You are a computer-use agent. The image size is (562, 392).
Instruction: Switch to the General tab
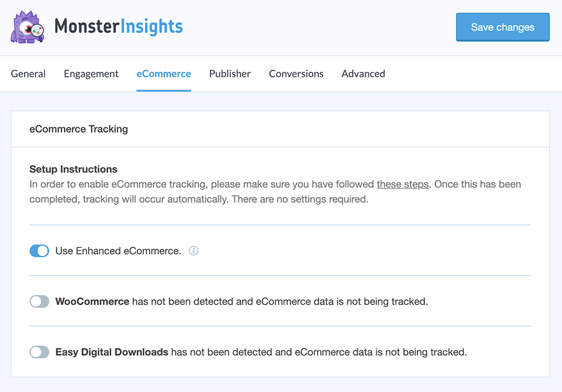click(28, 74)
